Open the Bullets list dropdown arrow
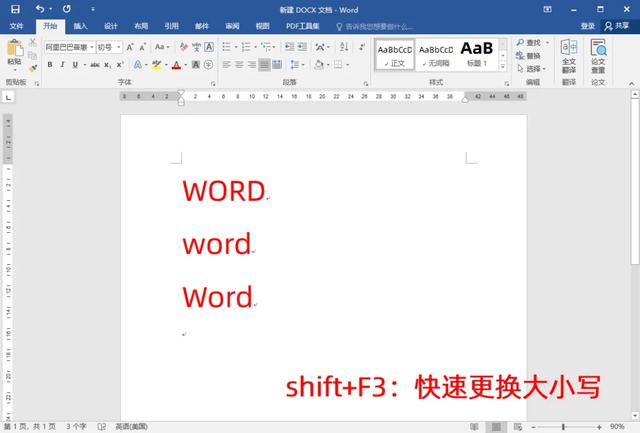This screenshot has height=433, width=640. coord(236,47)
